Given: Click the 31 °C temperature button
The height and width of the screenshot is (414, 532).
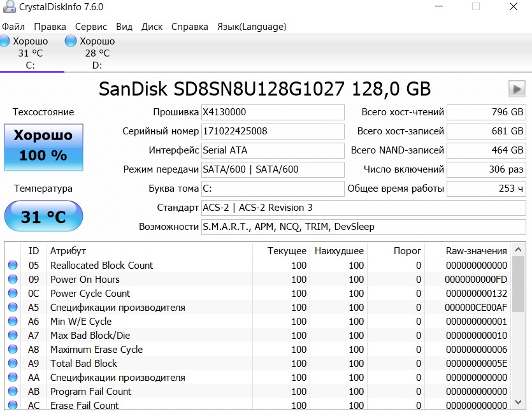Looking at the screenshot, I should (x=43, y=217).
